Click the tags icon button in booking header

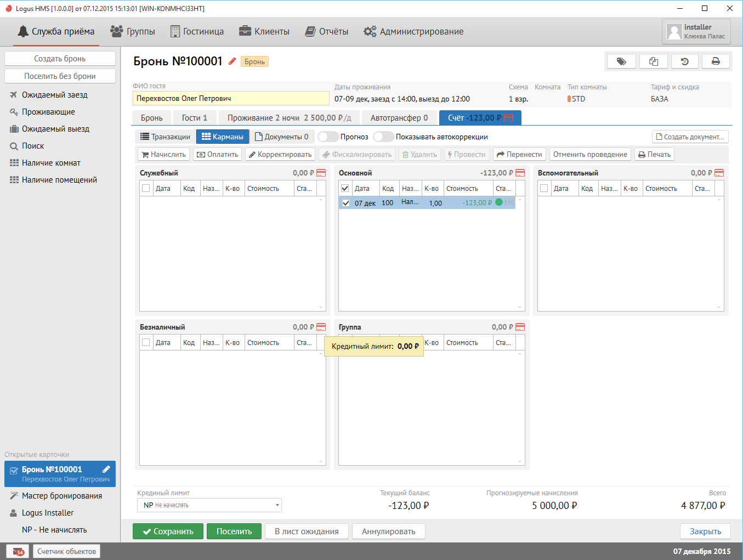coord(621,61)
